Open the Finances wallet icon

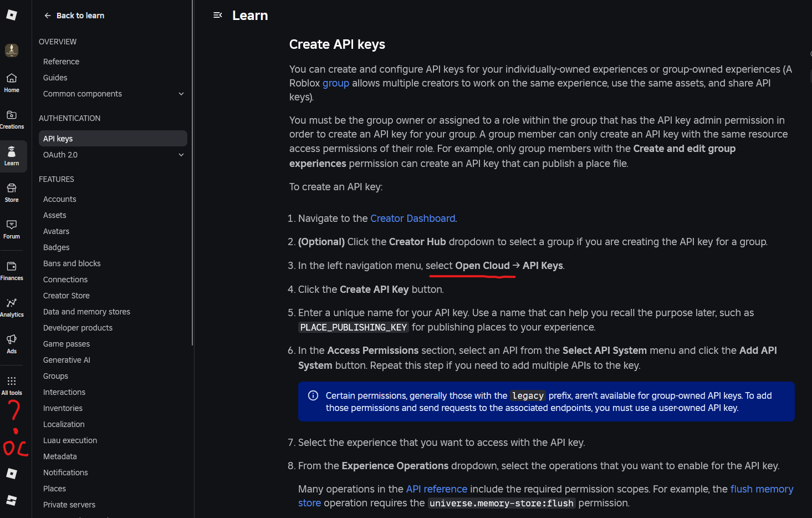(12, 270)
